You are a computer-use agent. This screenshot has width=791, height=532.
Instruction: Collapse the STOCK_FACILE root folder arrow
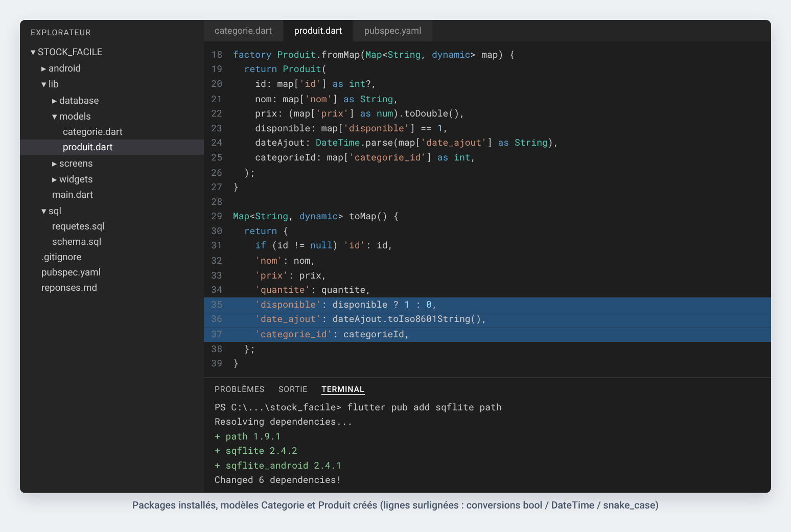click(33, 52)
